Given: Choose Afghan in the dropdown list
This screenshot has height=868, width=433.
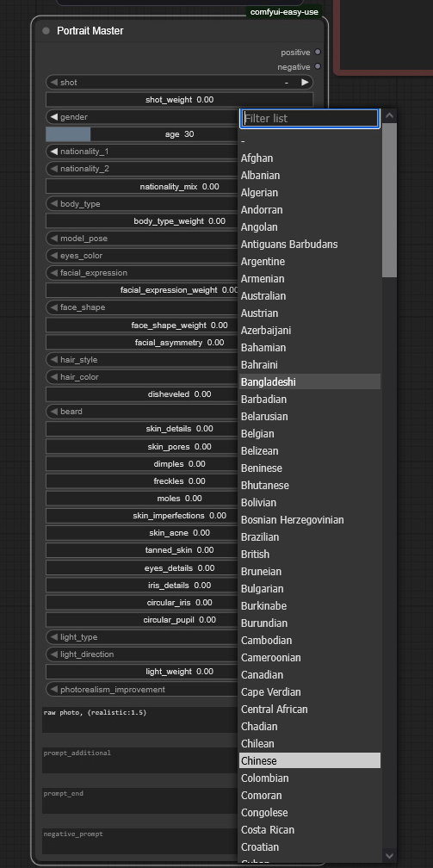Looking at the screenshot, I should [x=310, y=158].
